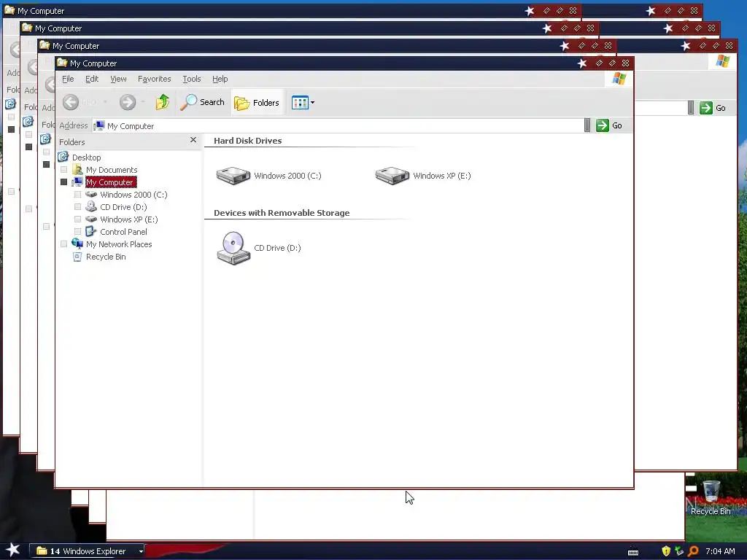Click the Back arrow in the front window
The image size is (747, 560).
(71, 102)
